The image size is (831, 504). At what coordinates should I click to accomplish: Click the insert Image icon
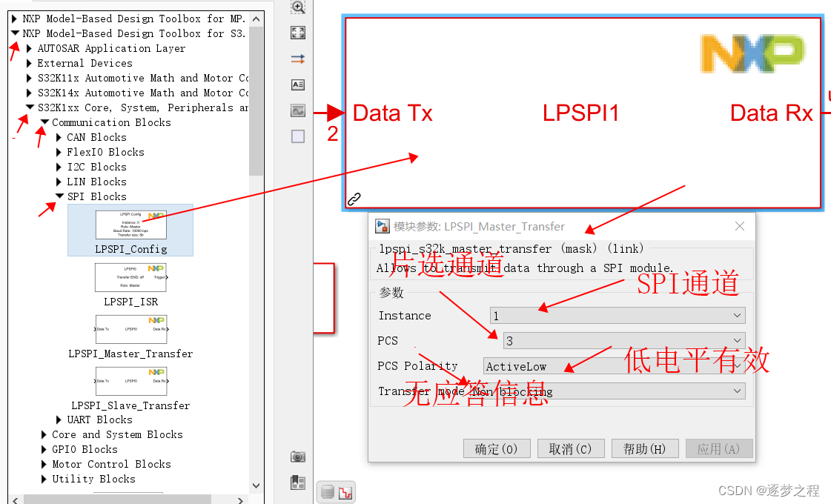pos(297,110)
